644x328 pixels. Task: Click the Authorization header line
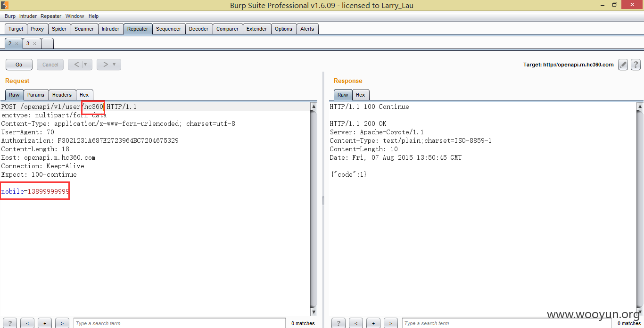(90, 140)
